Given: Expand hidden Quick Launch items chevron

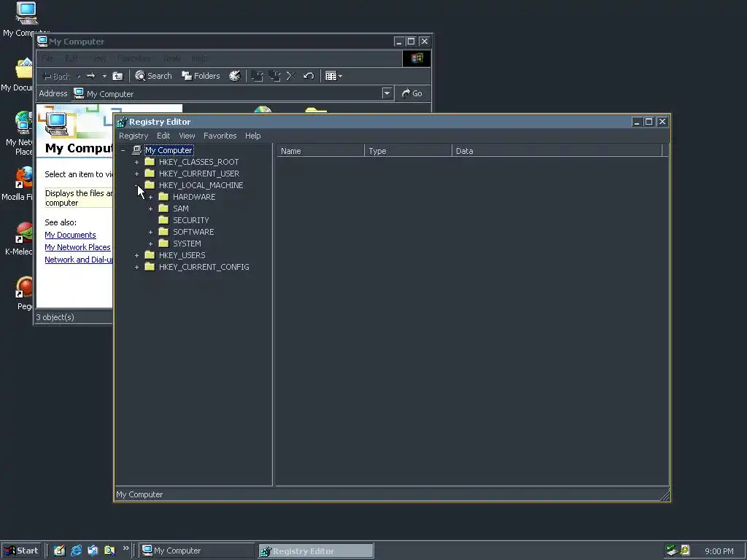Looking at the screenshot, I should coord(125,548).
